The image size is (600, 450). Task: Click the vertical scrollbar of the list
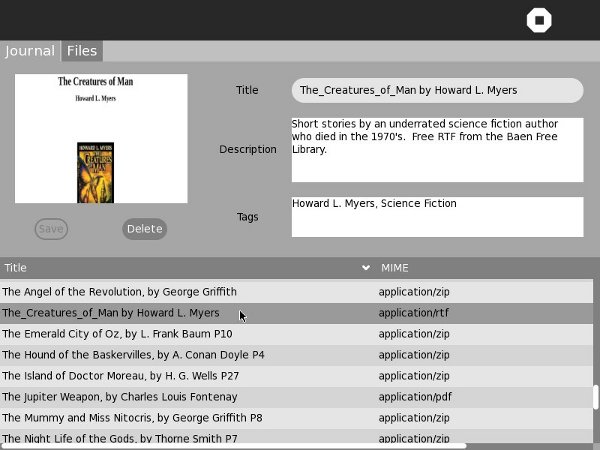pos(595,400)
